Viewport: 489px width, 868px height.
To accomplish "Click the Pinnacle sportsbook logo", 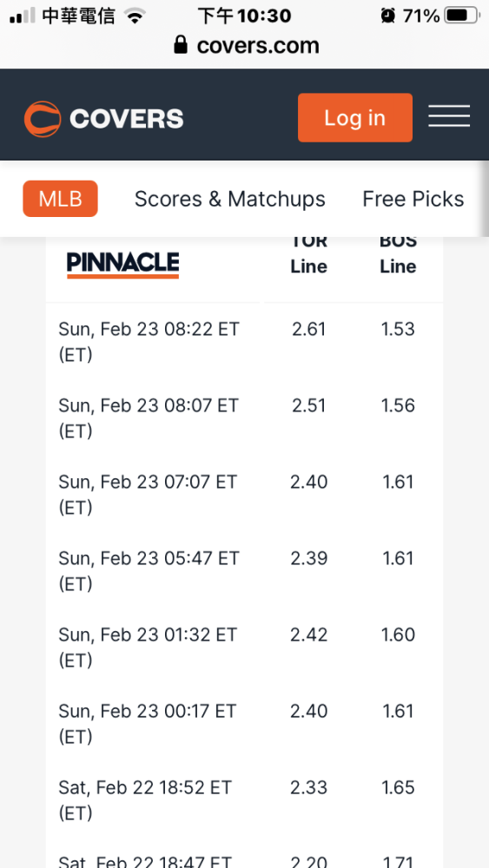I will click(122, 265).
